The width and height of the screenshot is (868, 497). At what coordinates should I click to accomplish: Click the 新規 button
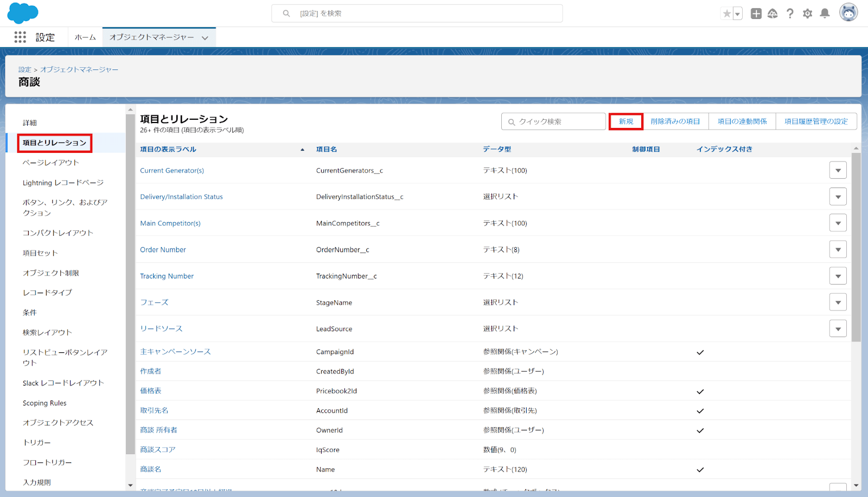click(626, 121)
